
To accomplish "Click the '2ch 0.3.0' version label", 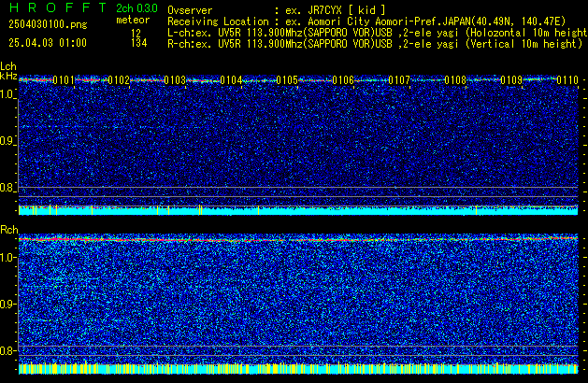I will 136,8.
